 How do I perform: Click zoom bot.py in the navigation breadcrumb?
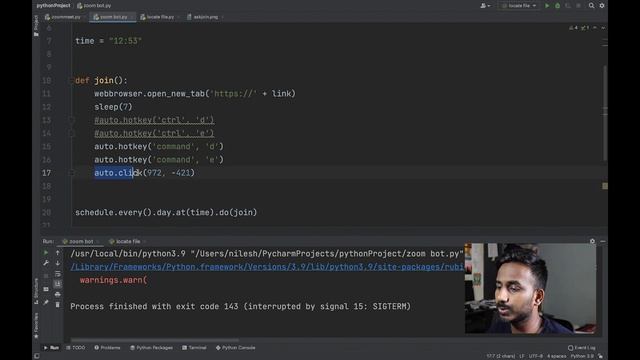pos(94,6)
